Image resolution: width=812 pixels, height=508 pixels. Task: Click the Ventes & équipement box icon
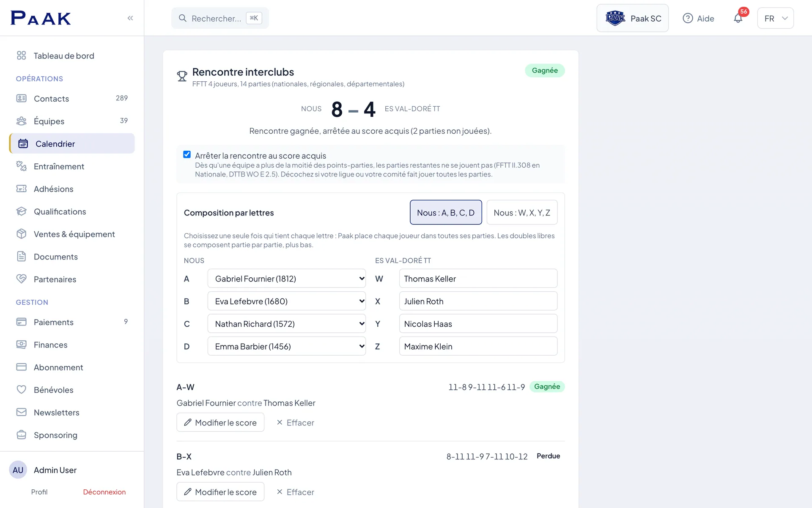(x=22, y=234)
